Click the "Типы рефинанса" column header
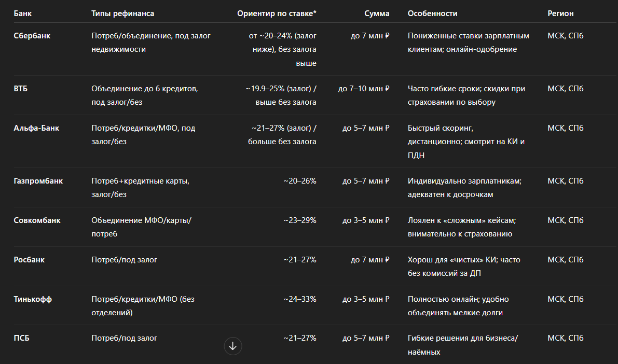 (122, 13)
